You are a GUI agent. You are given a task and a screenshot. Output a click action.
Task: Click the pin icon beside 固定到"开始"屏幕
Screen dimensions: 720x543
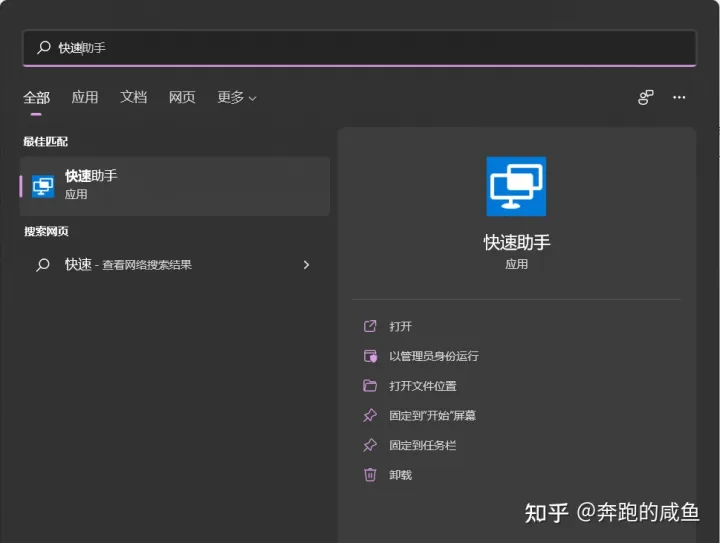coord(370,415)
